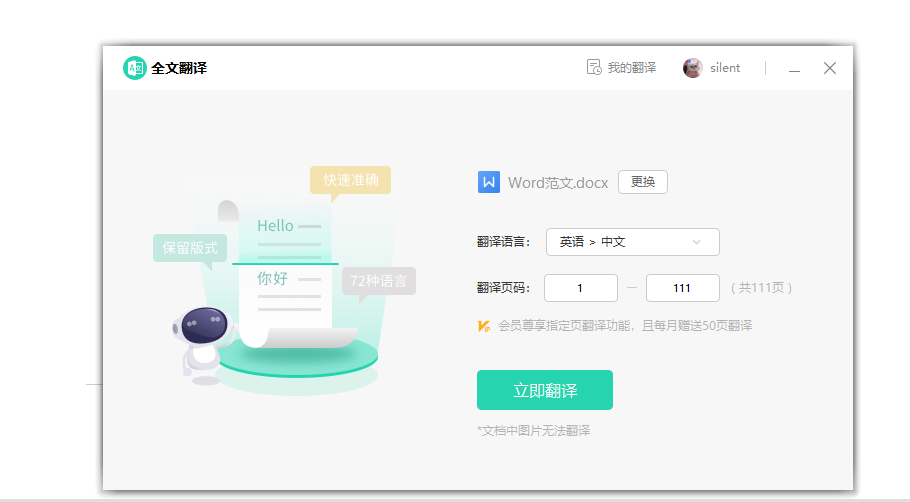Close the 全文翻译 window
Image resolution: width=910 pixels, height=502 pixels.
tap(830, 68)
